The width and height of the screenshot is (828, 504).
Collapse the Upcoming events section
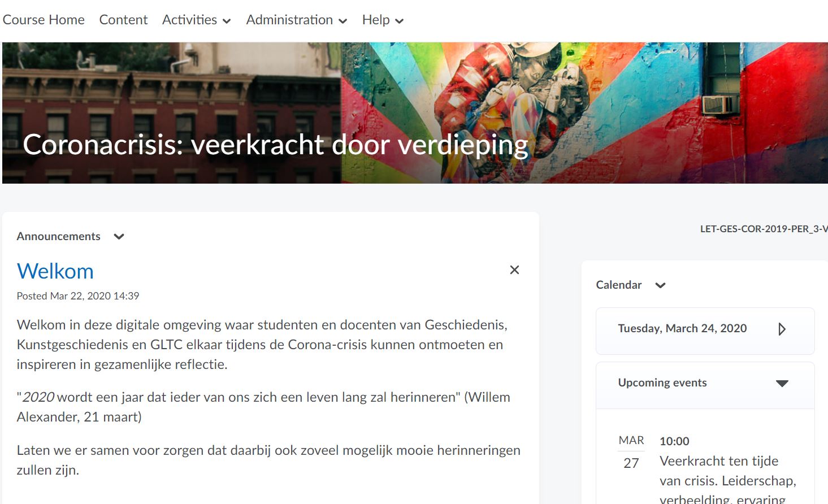tap(782, 383)
